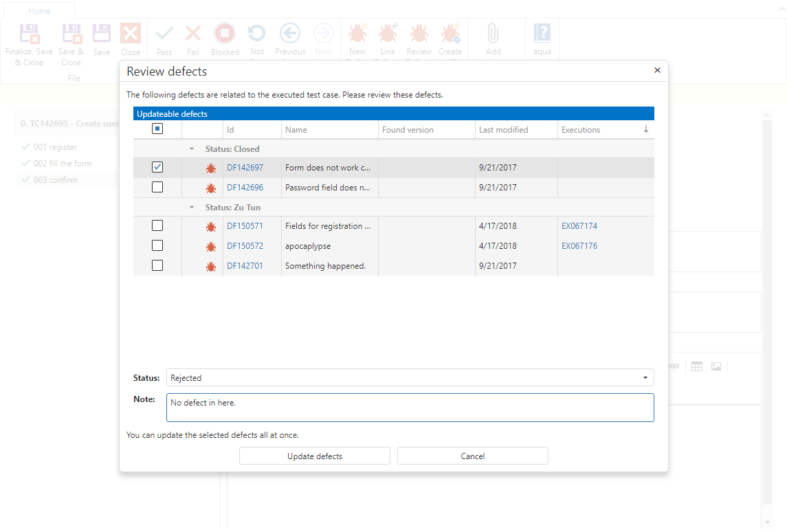Click the bug icon for defect DF142697
Image resolution: width=787 pixels, height=532 pixels.
click(211, 168)
